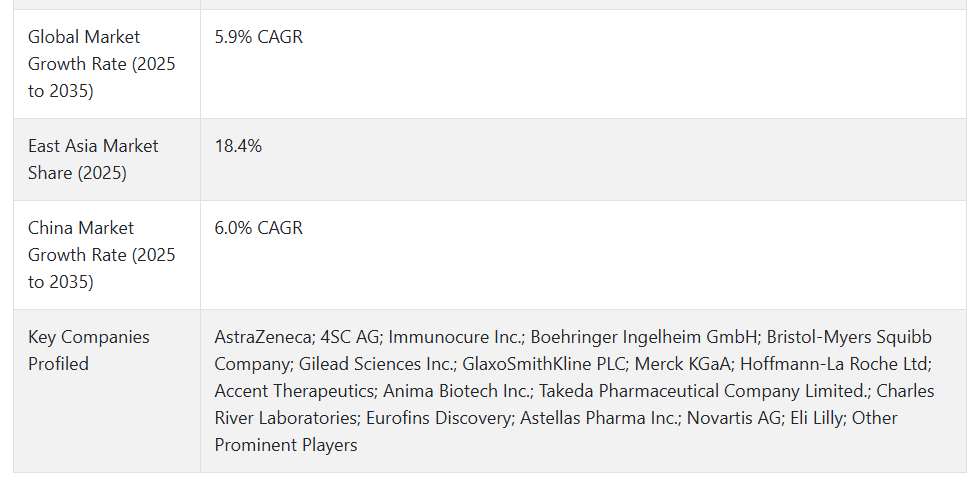Image resolution: width=977 pixels, height=480 pixels.
Task: Select the Novartis AG text
Action: (733, 418)
